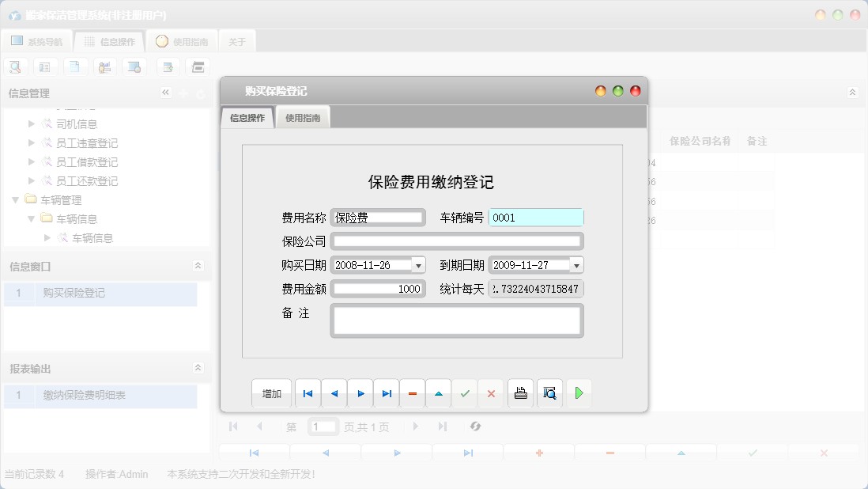
Task: Open the 购买日期 date dropdown
Action: click(420, 264)
